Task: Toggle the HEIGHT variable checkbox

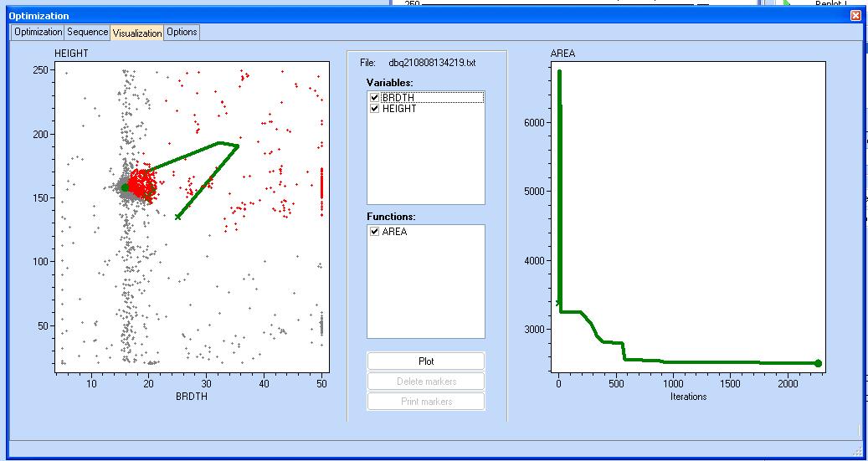Action: (375, 109)
